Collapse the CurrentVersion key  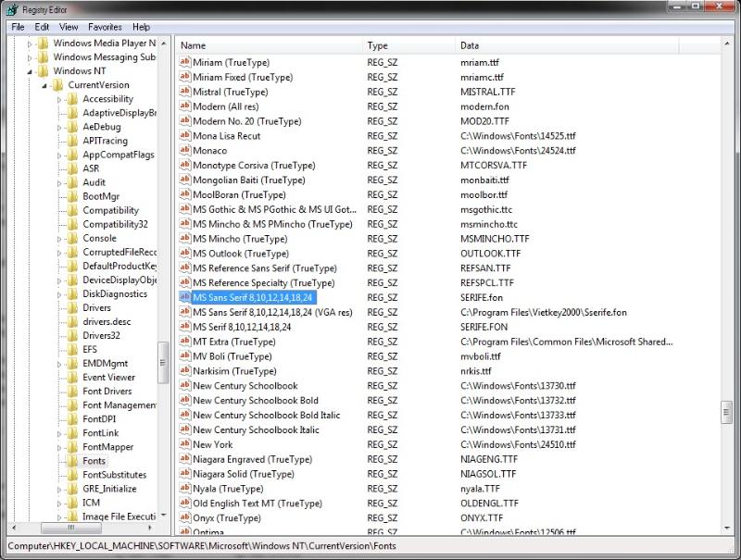[x=44, y=85]
